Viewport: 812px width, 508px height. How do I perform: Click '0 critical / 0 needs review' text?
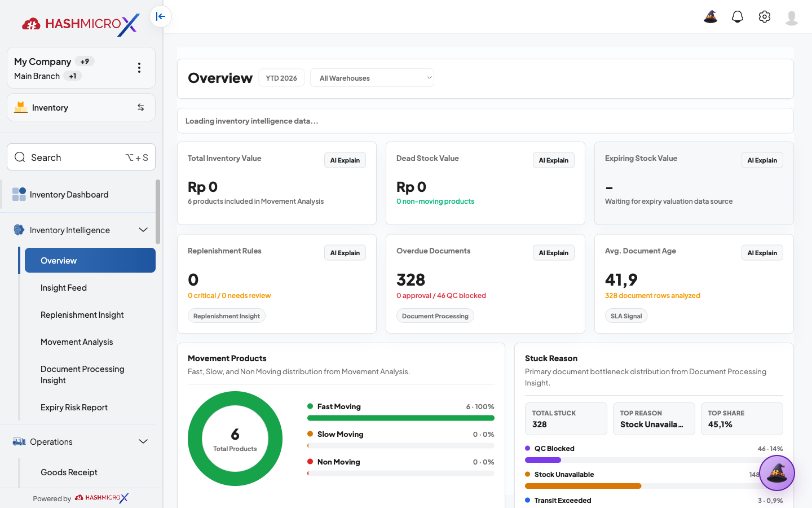pos(229,296)
